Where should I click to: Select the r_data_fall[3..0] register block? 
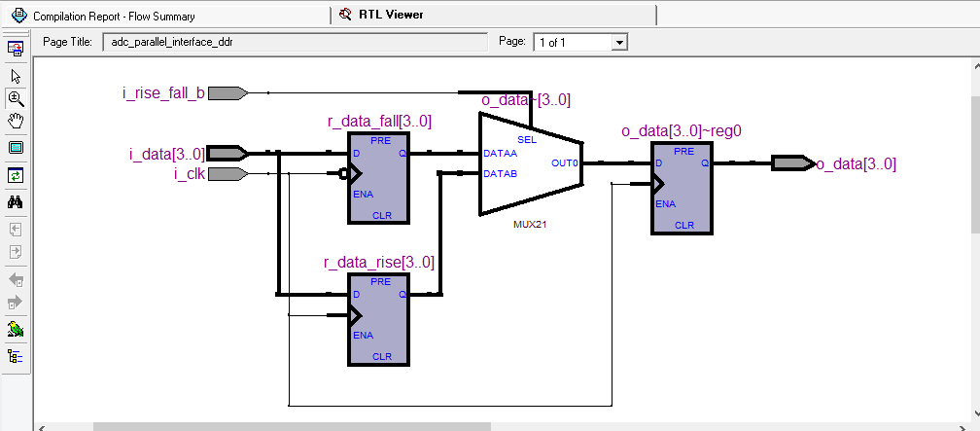(x=379, y=178)
